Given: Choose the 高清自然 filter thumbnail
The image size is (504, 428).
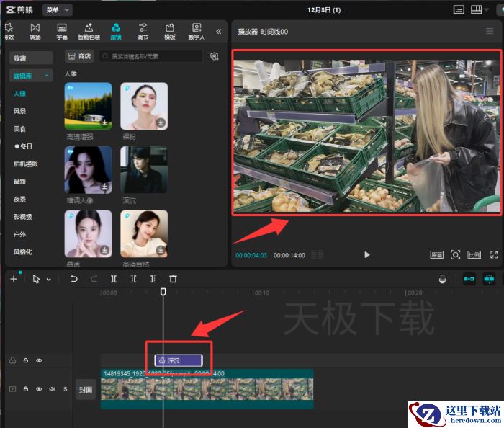Looking at the screenshot, I should [144, 233].
